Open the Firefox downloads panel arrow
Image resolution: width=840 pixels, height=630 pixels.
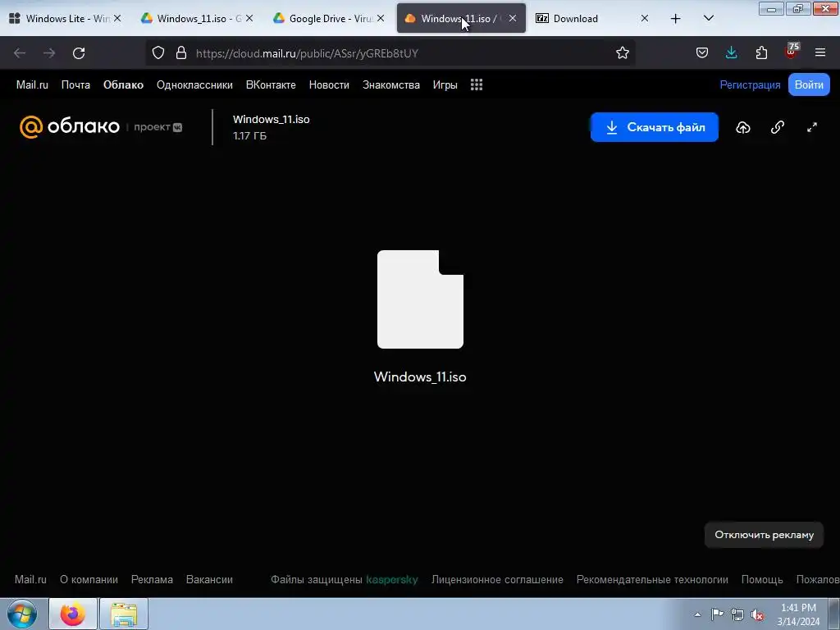[731, 53]
